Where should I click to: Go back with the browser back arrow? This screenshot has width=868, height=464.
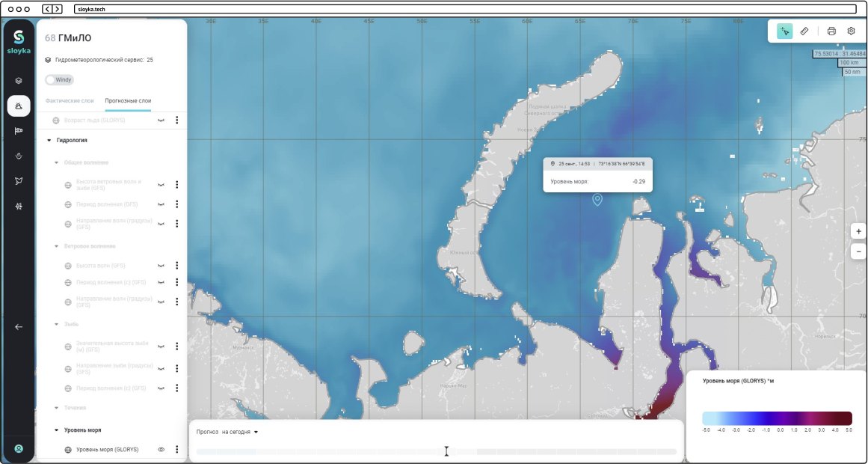[47, 10]
